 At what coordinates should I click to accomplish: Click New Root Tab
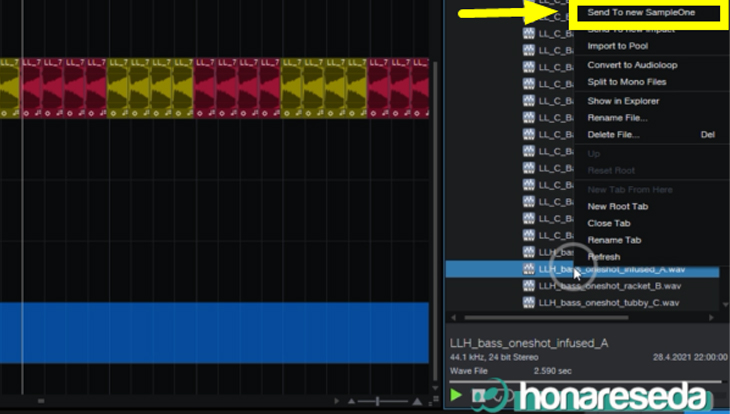(617, 206)
